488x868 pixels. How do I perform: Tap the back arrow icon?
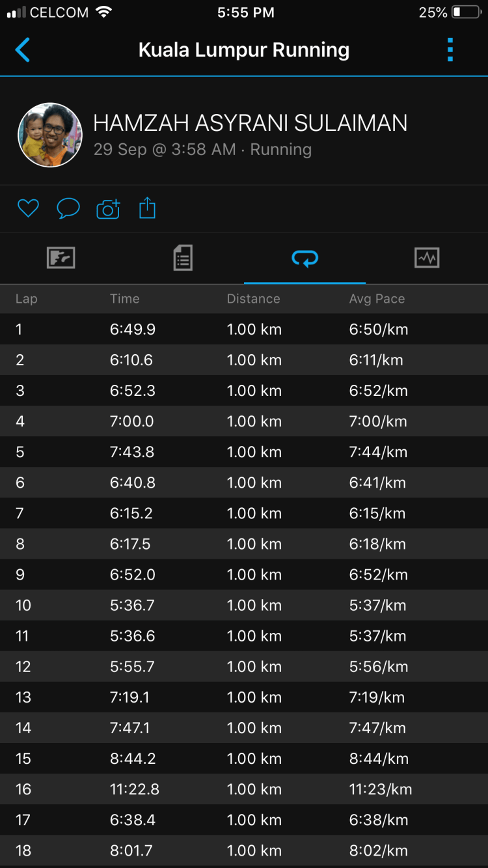tap(23, 50)
